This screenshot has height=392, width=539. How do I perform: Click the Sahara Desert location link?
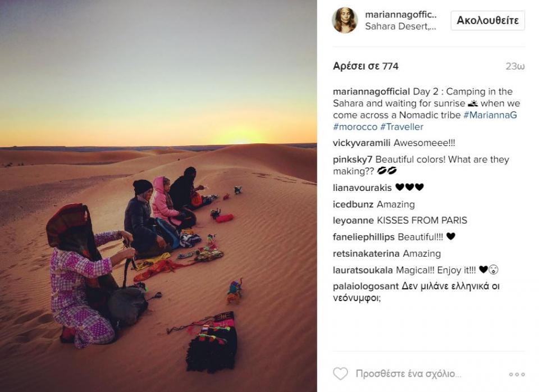tap(400, 26)
